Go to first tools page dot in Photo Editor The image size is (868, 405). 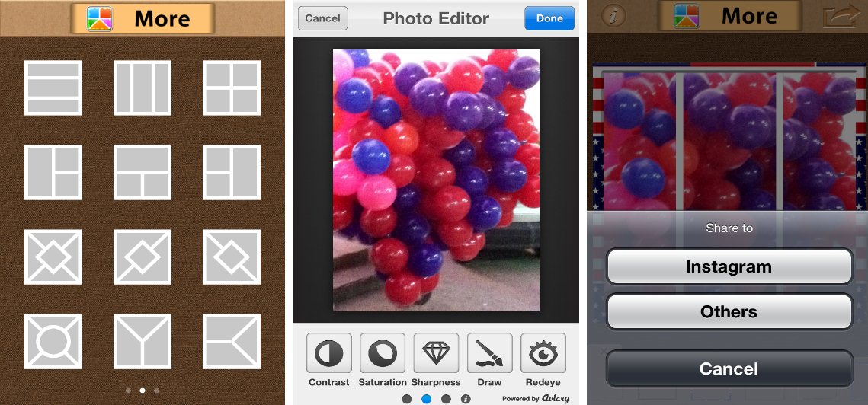point(407,398)
